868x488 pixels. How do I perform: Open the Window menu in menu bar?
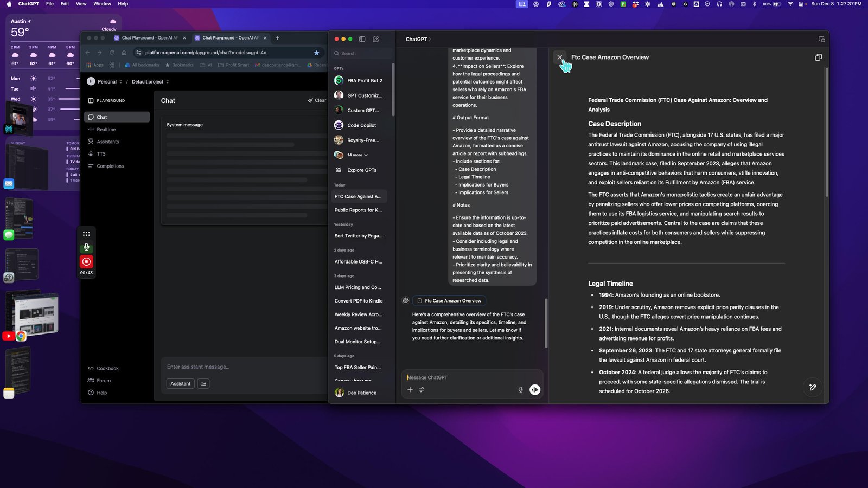[102, 4]
